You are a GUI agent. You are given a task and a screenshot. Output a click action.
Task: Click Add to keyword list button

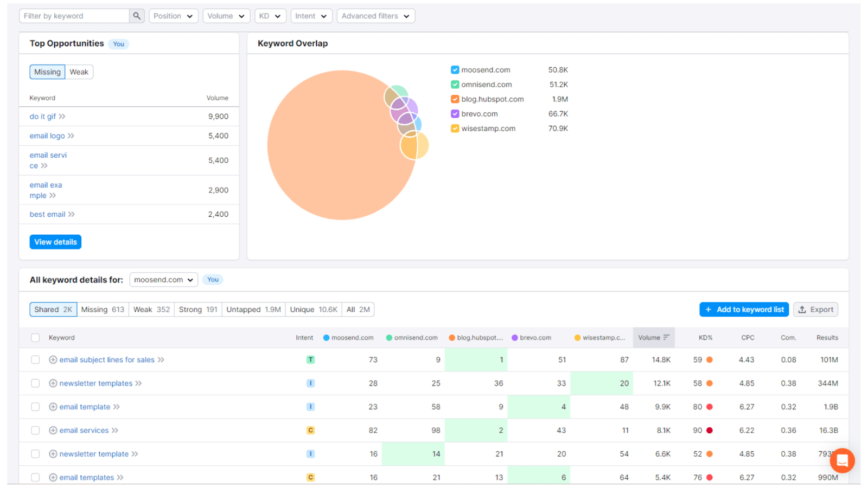[744, 310]
